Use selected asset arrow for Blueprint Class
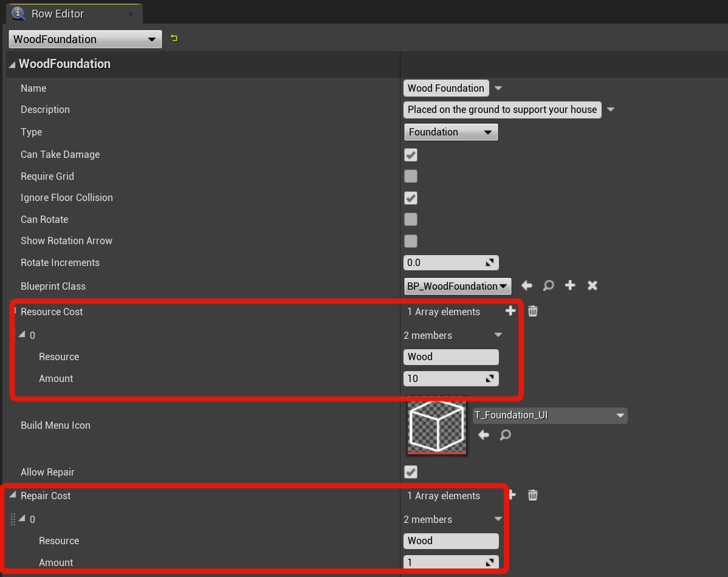728x577 pixels. pyautogui.click(x=527, y=285)
